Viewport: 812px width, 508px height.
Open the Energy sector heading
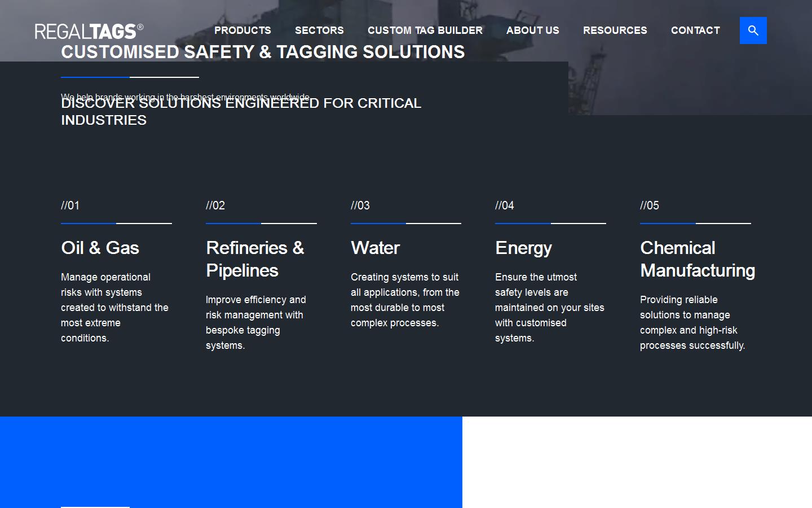523,248
